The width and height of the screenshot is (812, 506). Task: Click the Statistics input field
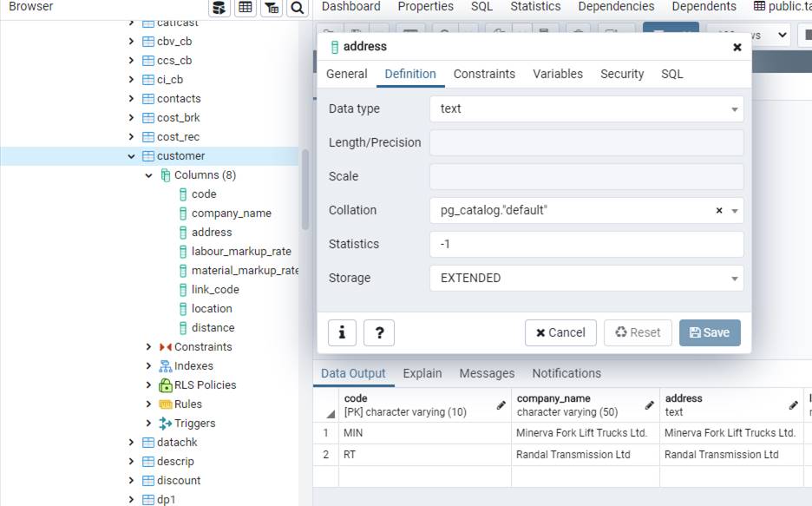click(x=586, y=245)
